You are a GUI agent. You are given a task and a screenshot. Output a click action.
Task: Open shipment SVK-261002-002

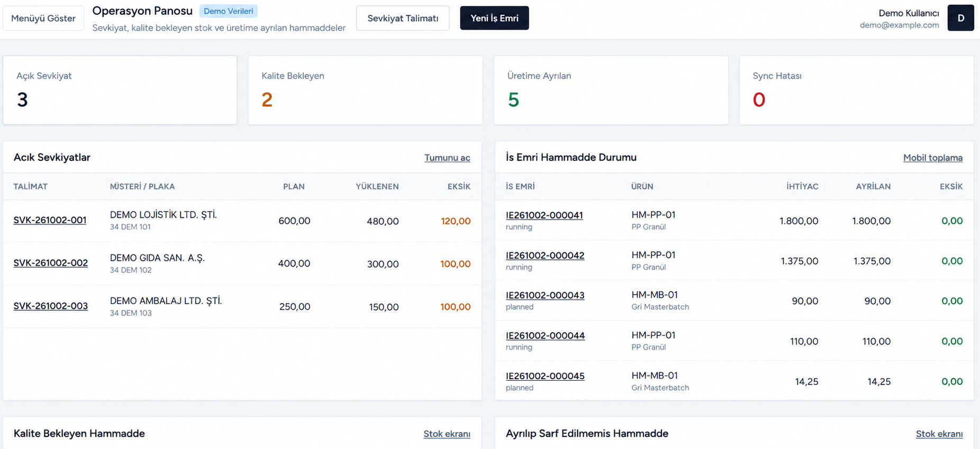[50, 263]
